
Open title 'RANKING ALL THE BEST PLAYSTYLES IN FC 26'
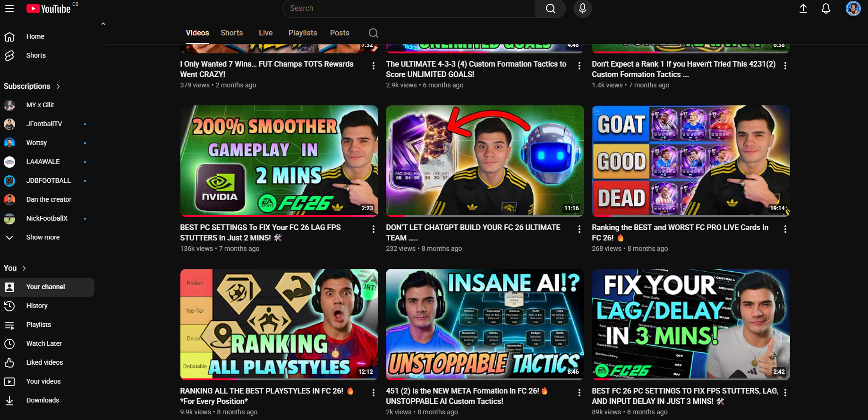(267, 396)
